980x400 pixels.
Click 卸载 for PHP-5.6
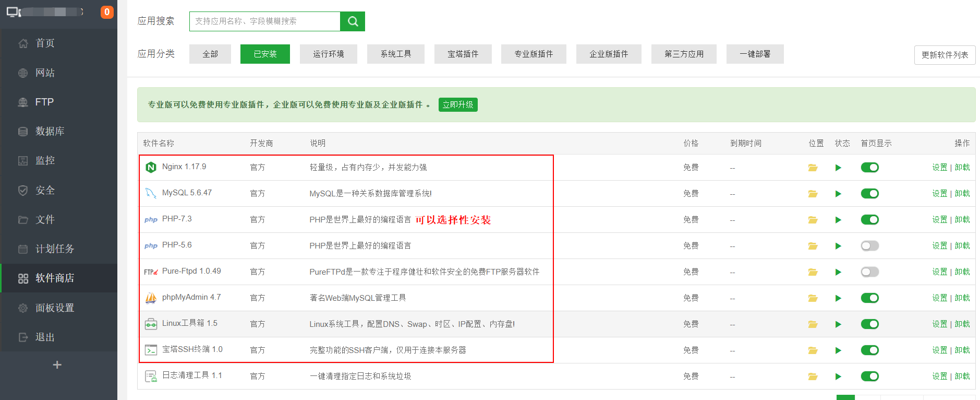click(x=962, y=246)
